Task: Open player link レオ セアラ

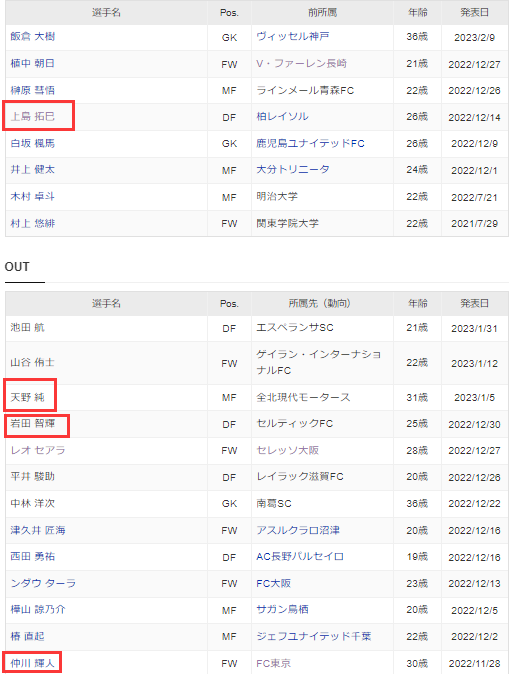Action: pos(38,450)
